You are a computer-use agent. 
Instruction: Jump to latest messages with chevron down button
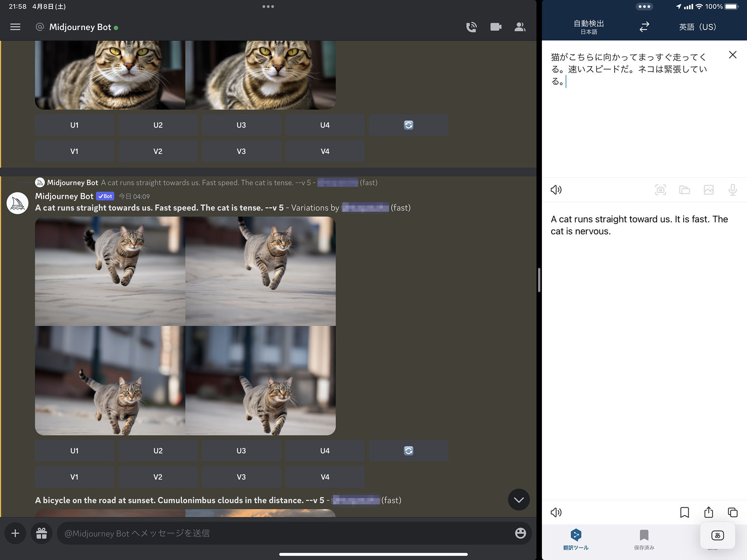[x=518, y=500]
